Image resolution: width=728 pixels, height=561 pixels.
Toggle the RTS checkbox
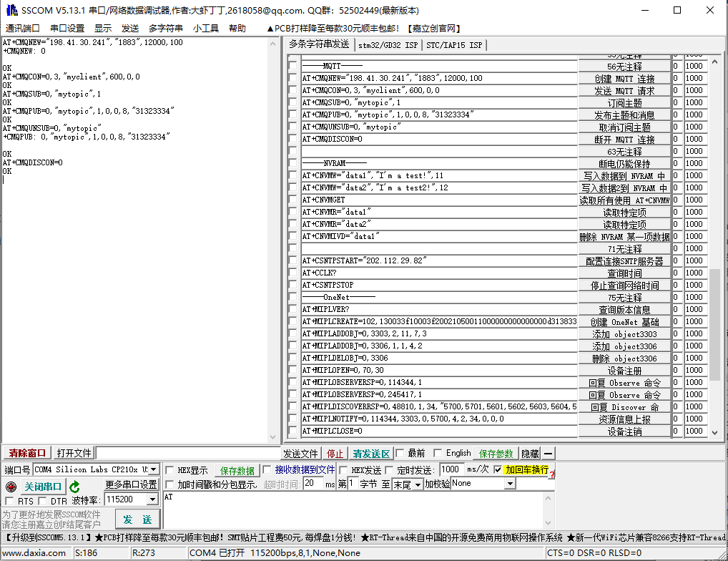(x=9, y=501)
